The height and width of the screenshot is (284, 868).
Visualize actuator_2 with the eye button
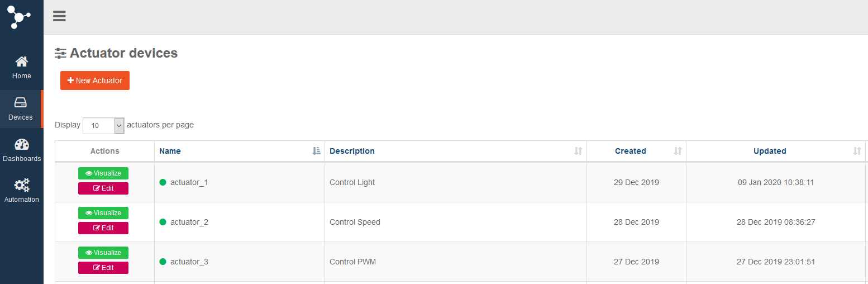tap(103, 213)
